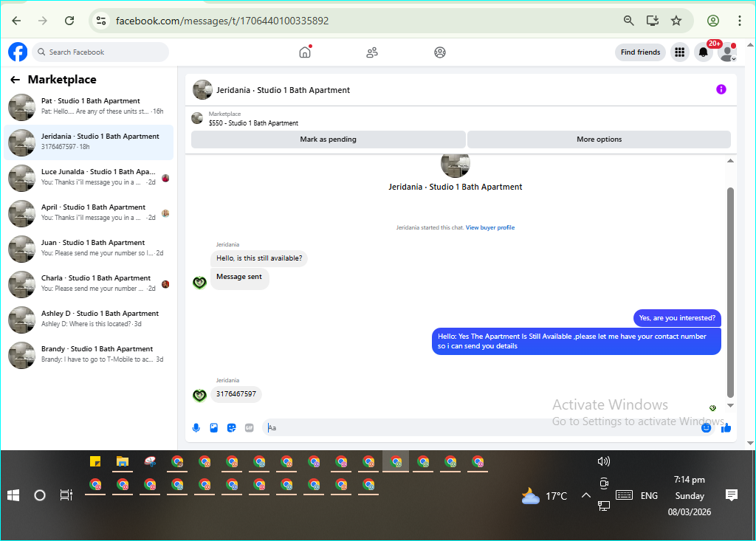The width and height of the screenshot is (756, 541).
Task: Show hidden system tray icons
Action: (x=585, y=495)
